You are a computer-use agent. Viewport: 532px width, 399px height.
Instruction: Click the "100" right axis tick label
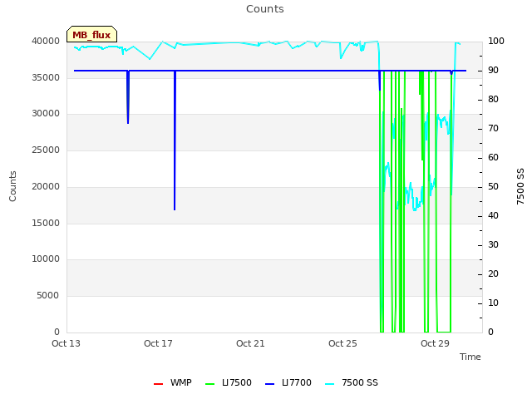(x=495, y=42)
